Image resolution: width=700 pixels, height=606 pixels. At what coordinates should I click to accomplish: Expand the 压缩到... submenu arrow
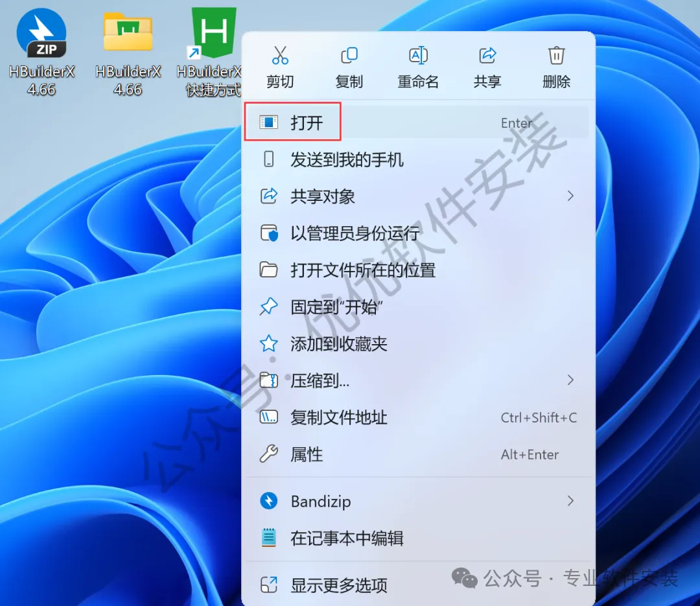click(570, 380)
